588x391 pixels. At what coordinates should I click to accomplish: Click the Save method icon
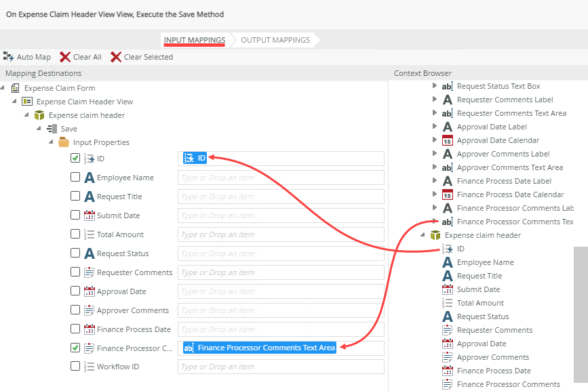[52, 129]
